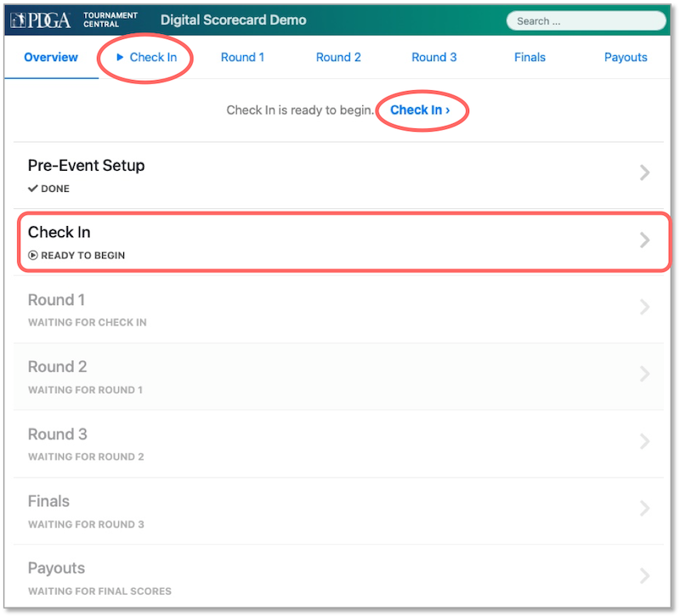Select the Round 1 section title in the list
Screen dimensions: 680x616
(56, 300)
